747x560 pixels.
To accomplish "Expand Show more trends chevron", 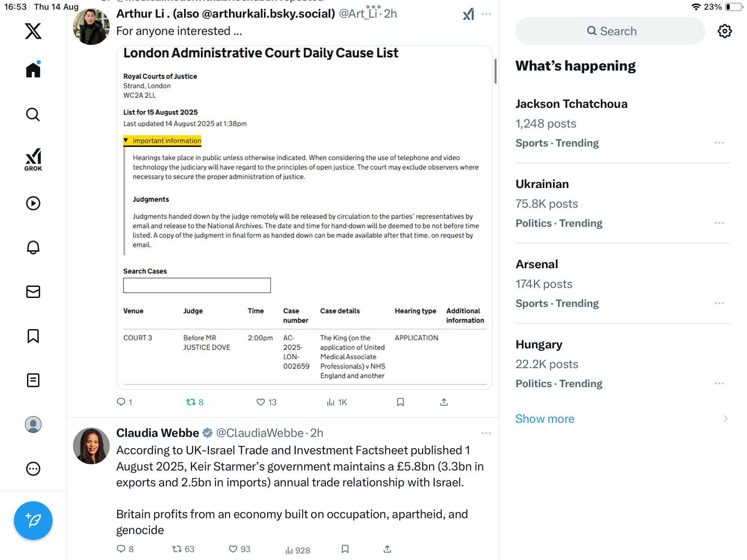I will [x=725, y=419].
